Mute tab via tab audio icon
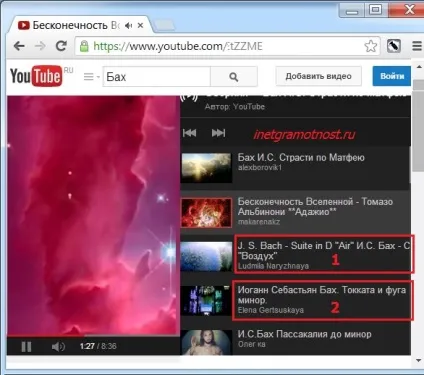The height and width of the screenshot is (375, 424). pyautogui.click(x=128, y=26)
